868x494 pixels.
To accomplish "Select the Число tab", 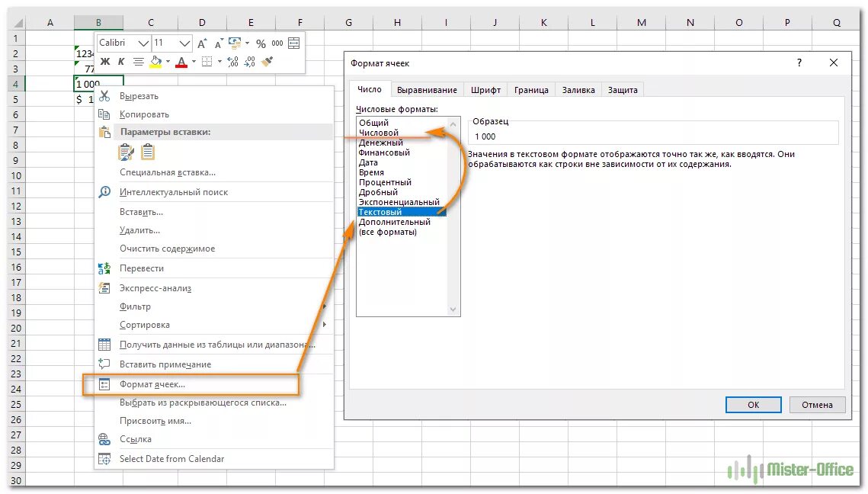I will click(x=370, y=89).
